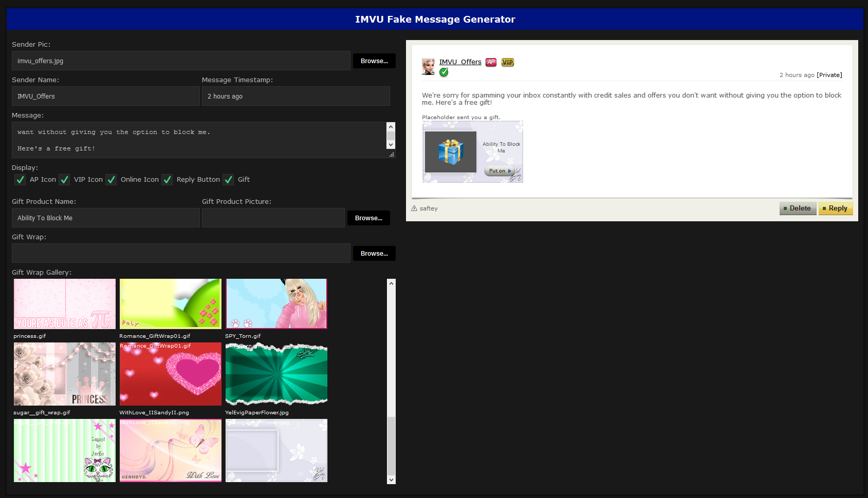Focus the Sender Name input field
This screenshot has width=868, height=498.
click(x=106, y=96)
